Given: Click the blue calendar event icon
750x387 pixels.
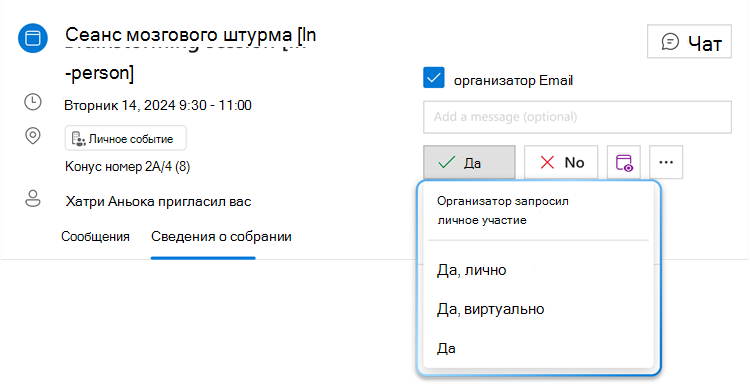Looking at the screenshot, I should [x=33, y=38].
